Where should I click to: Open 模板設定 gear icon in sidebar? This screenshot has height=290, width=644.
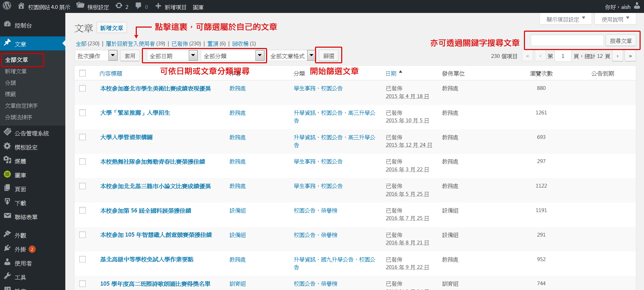point(7,146)
